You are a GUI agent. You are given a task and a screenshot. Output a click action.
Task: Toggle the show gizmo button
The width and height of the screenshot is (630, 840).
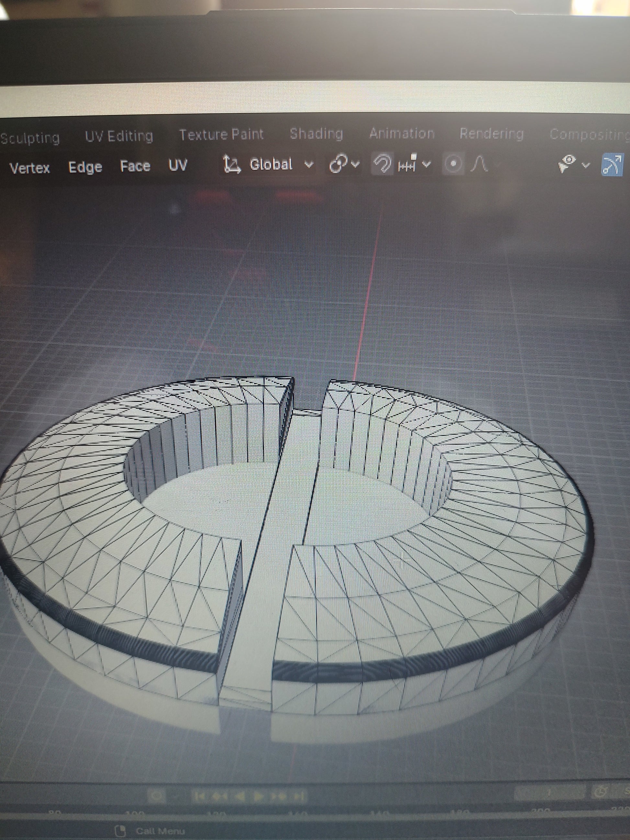coord(613,165)
